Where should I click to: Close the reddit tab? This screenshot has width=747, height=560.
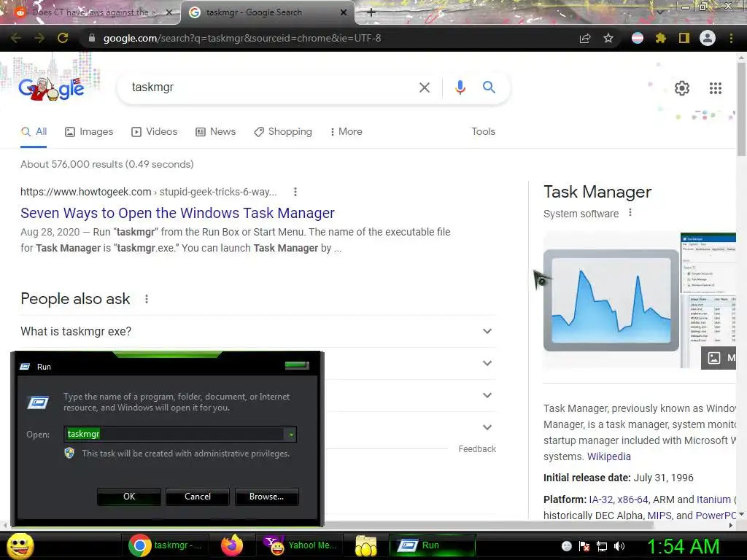click(x=169, y=12)
